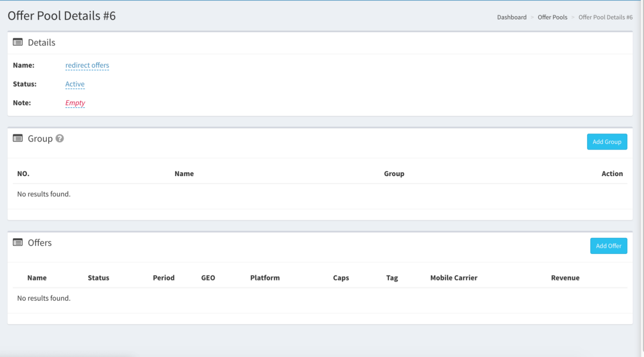Open the Offer Pools breadcrumb link
The image size is (644, 357).
pos(553,17)
